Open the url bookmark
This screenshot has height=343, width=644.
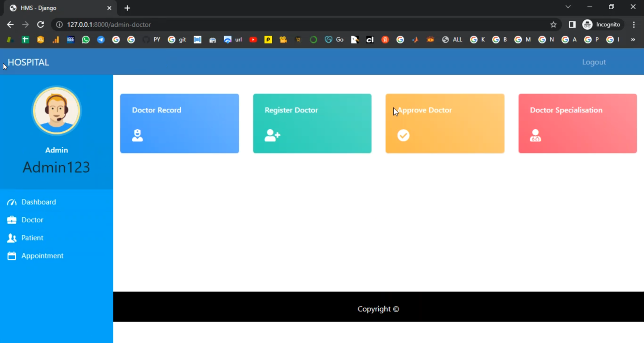click(233, 39)
